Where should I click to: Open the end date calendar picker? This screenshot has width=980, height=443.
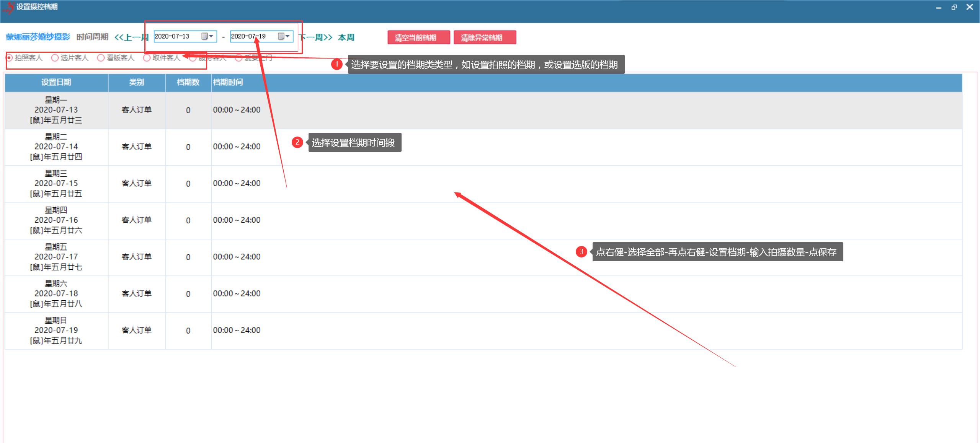[284, 36]
